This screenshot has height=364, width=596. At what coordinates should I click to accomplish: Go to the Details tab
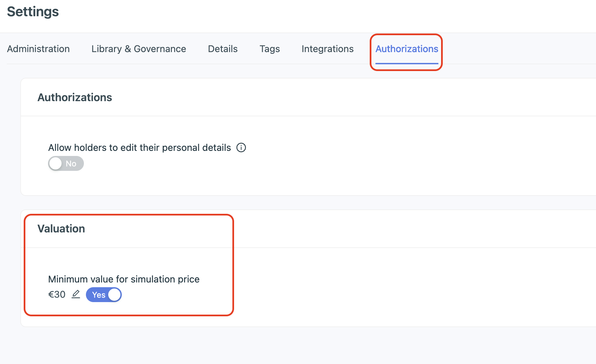pos(223,49)
